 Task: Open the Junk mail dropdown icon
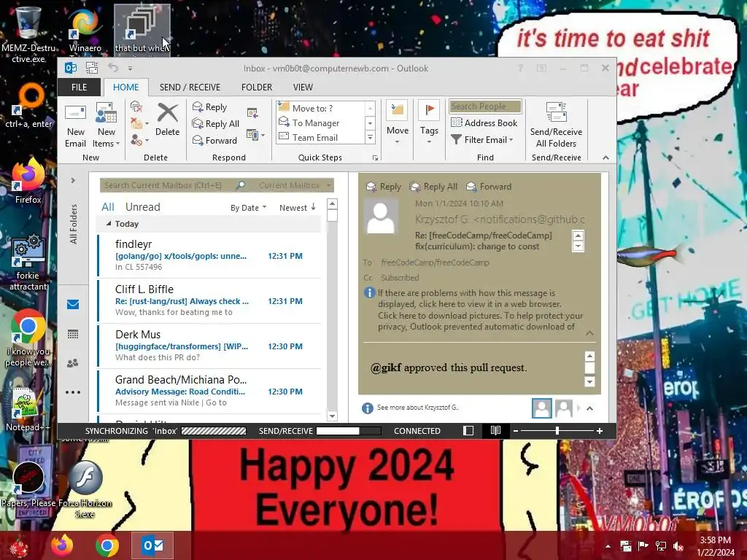coord(139,140)
